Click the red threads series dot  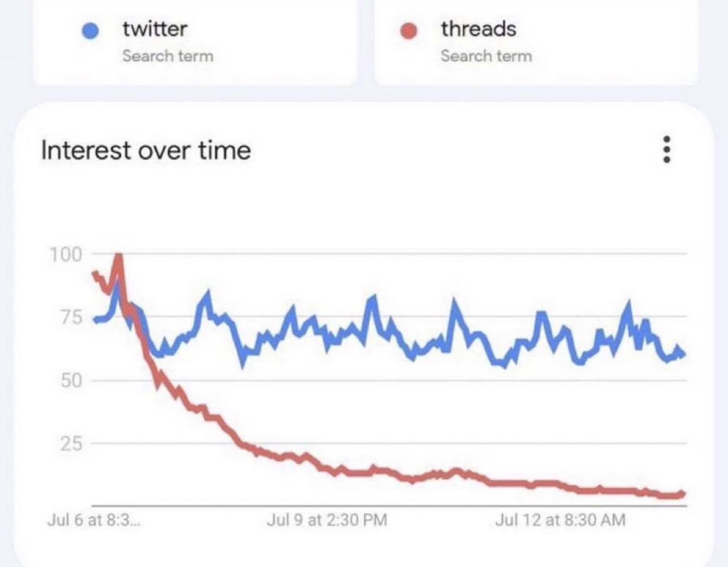point(409,29)
